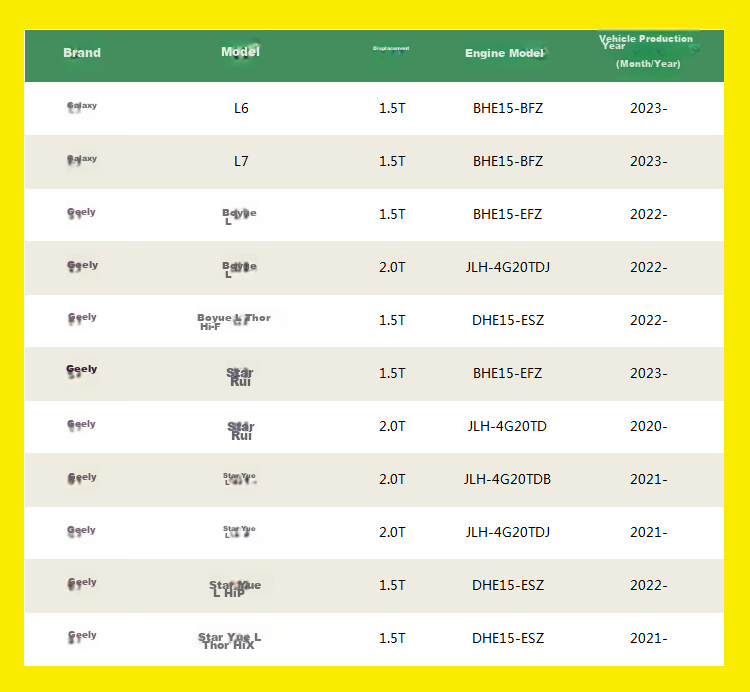750x692 pixels.
Task: Select 'Boyue L' model in the JLH-4G20TDJ 2022- row
Action: [x=239, y=269]
